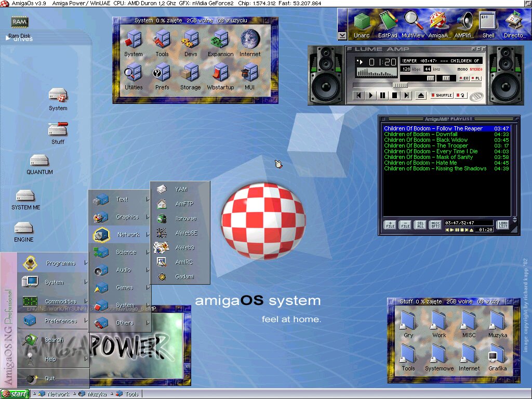Expand the Preferences submenu
The image size is (532, 399).
coord(54,321)
